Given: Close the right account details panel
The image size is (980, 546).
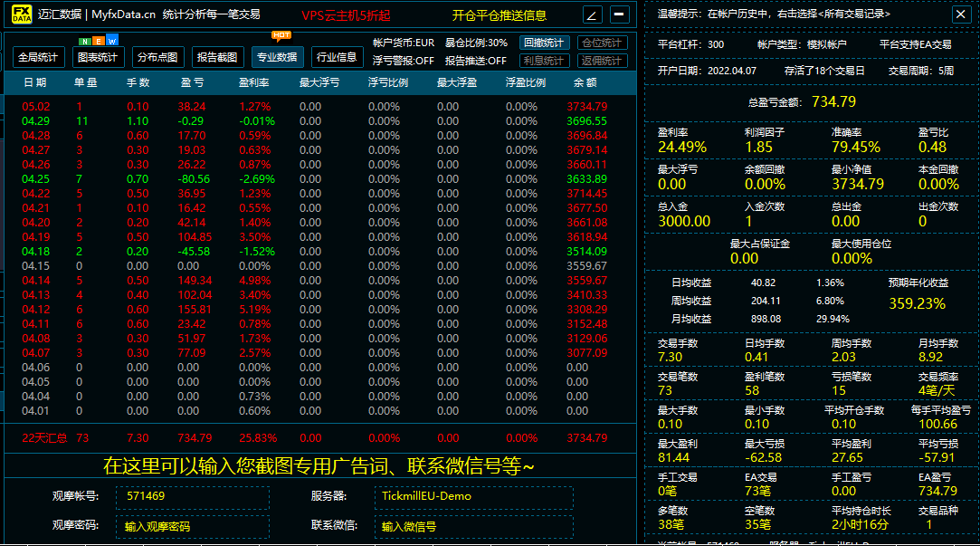Looking at the screenshot, I should pos(961,14).
